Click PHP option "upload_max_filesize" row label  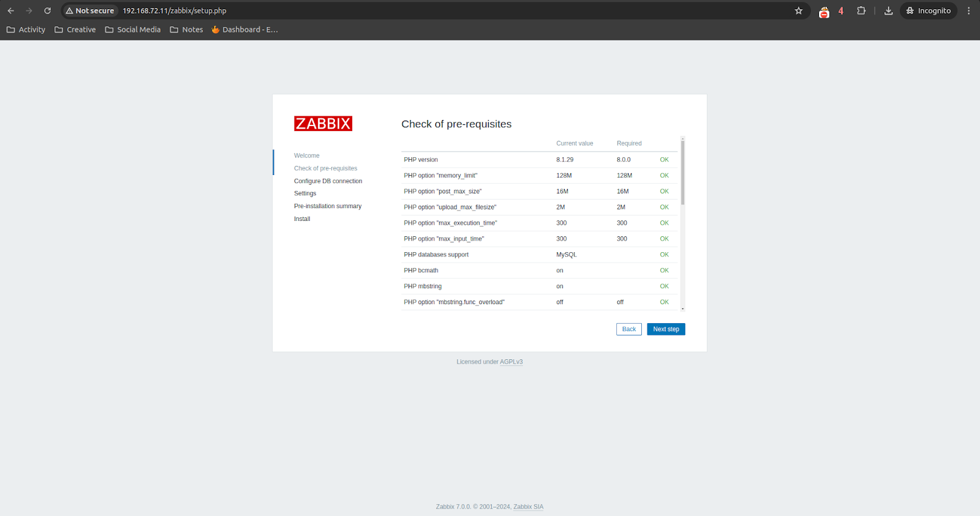[x=450, y=208]
